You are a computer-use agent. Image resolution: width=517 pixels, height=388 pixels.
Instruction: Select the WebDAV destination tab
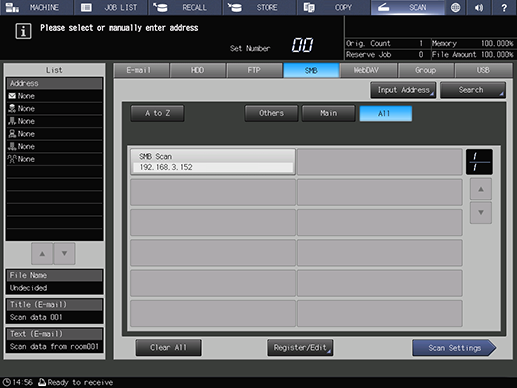[x=368, y=70]
